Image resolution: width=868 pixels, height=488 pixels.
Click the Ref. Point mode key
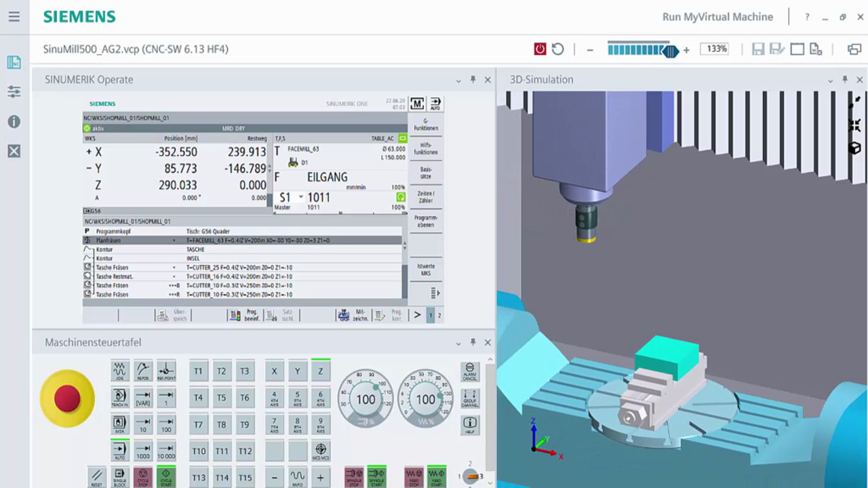coord(166,371)
